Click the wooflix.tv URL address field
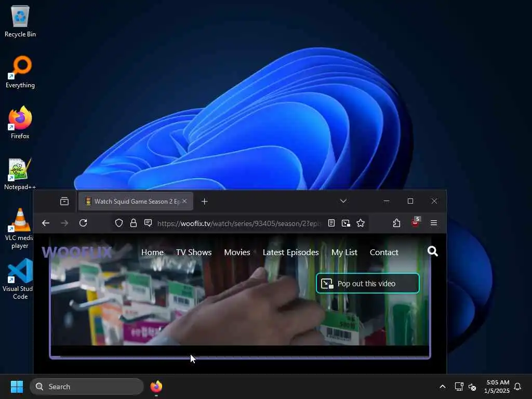Viewport: 532px width, 399px height. [x=239, y=223]
